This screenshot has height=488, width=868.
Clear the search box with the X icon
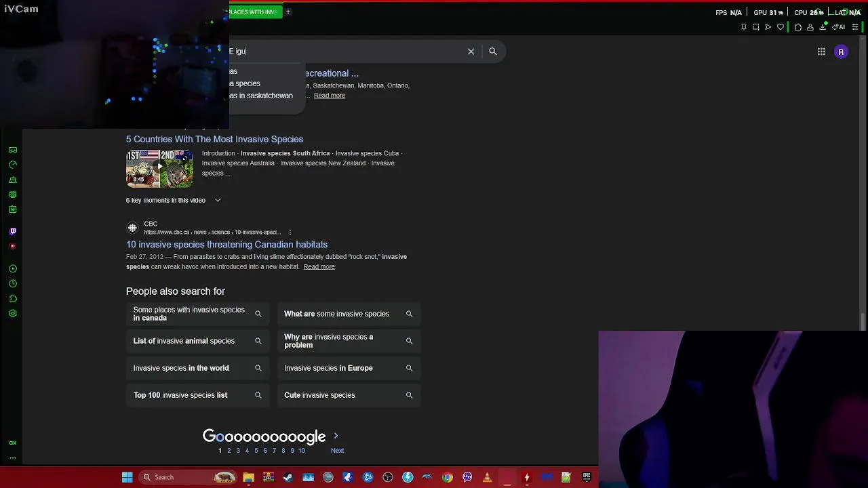click(471, 52)
